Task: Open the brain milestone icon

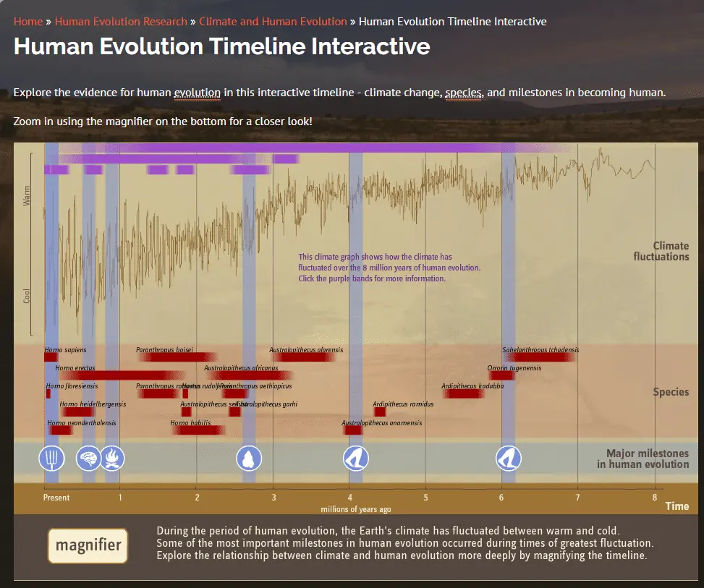Action: (x=88, y=459)
